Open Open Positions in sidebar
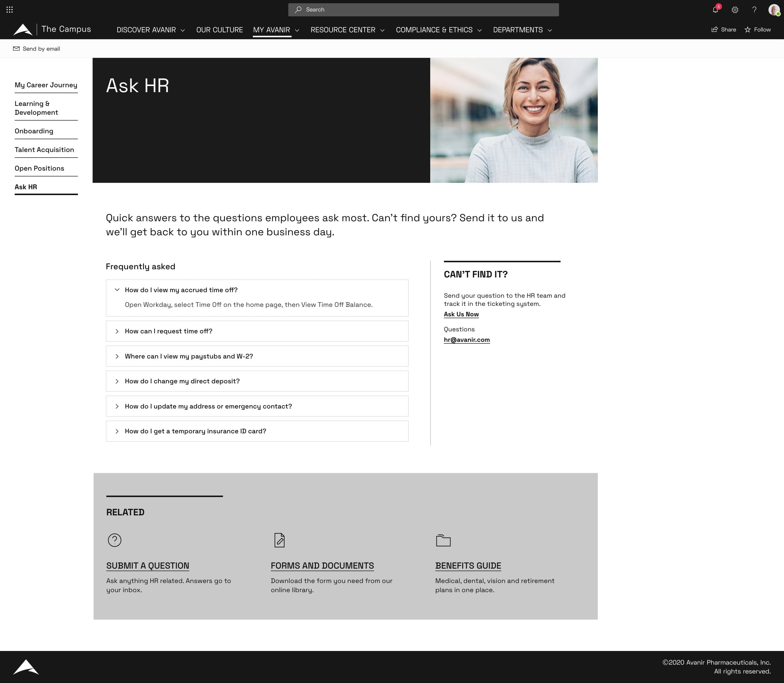 click(39, 168)
